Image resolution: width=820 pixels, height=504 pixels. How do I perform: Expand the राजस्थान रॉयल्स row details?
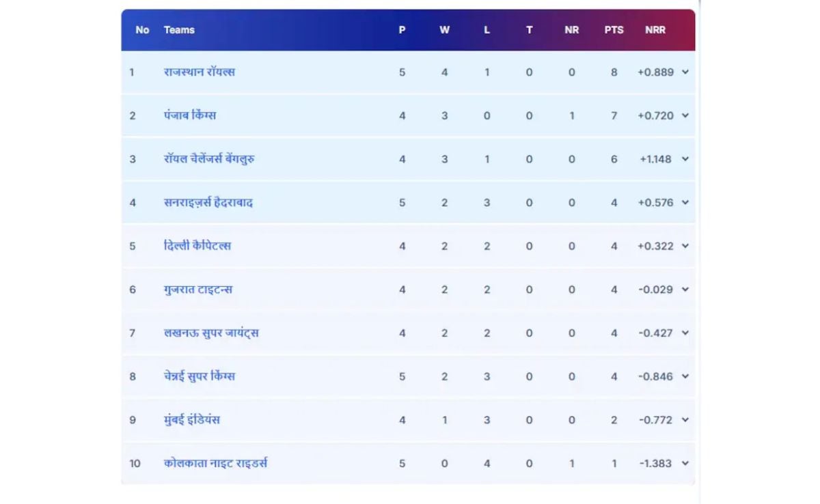tap(685, 72)
